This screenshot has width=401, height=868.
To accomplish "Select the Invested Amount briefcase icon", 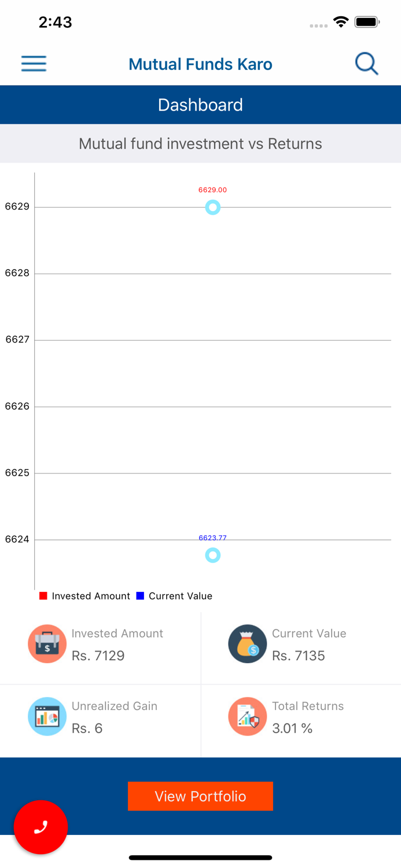I will pyautogui.click(x=47, y=643).
